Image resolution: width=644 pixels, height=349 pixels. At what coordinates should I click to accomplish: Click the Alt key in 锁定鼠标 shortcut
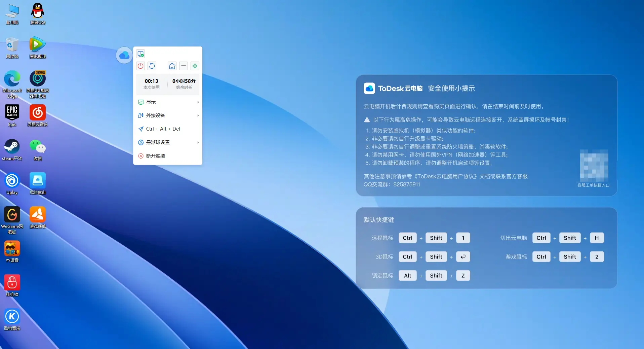click(x=408, y=276)
